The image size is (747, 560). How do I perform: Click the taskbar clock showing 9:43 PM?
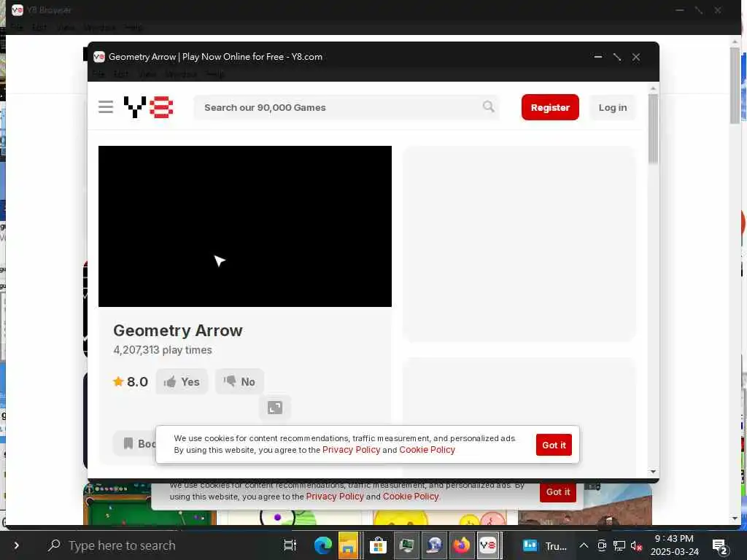674,545
